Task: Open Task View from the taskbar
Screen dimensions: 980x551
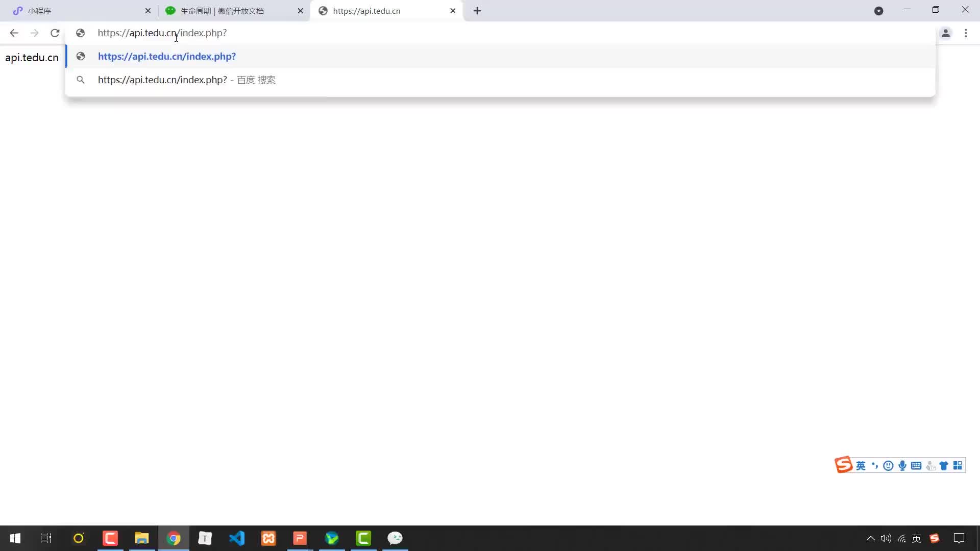Action: pos(46,538)
